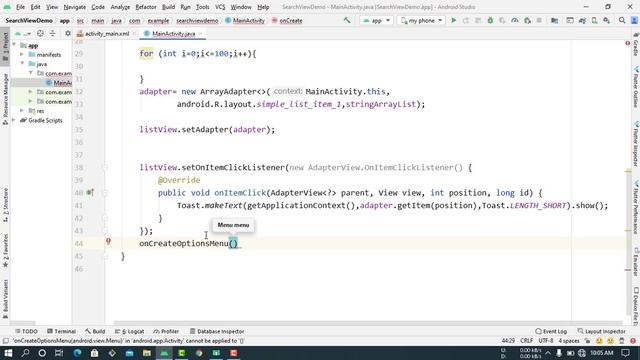Viewport: 640px width, 360px height.
Task: Toggle the fold marker on line 40
Action: tap(105, 193)
